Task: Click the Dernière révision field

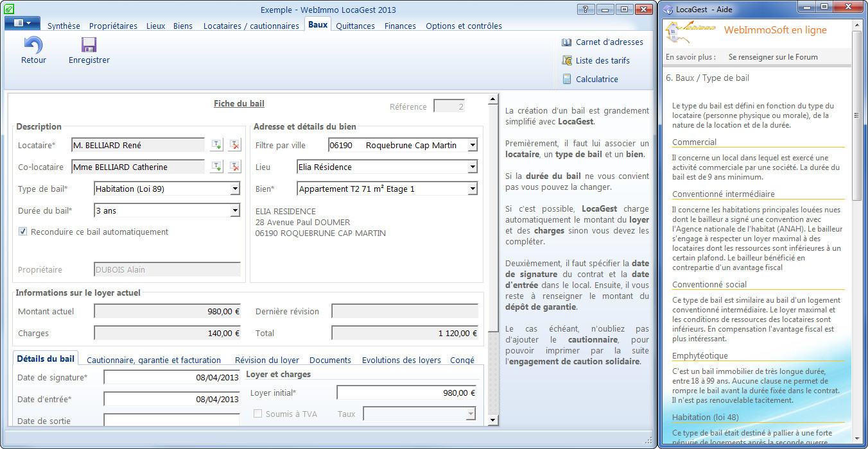Action: pos(405,311)
